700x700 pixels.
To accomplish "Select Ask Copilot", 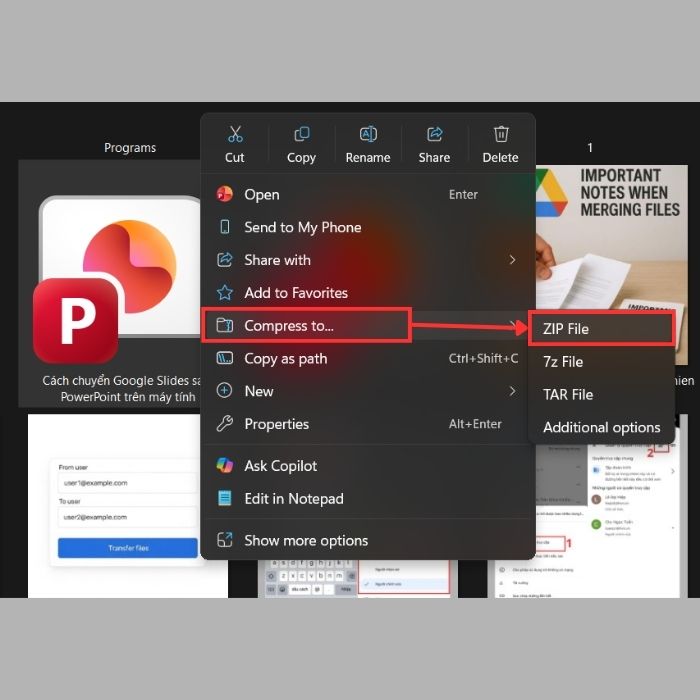I will pyautogui.click(x=368, y=466).
